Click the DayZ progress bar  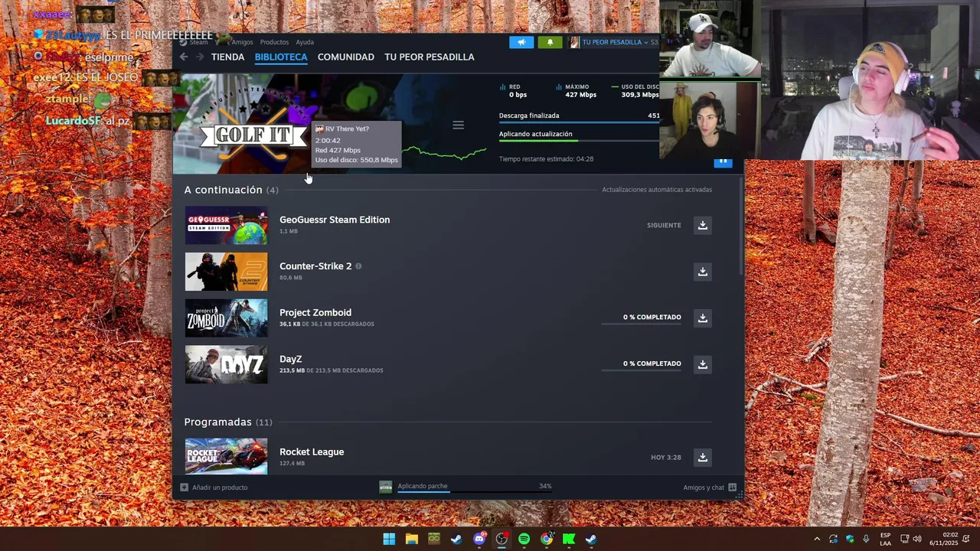point(641,371)
